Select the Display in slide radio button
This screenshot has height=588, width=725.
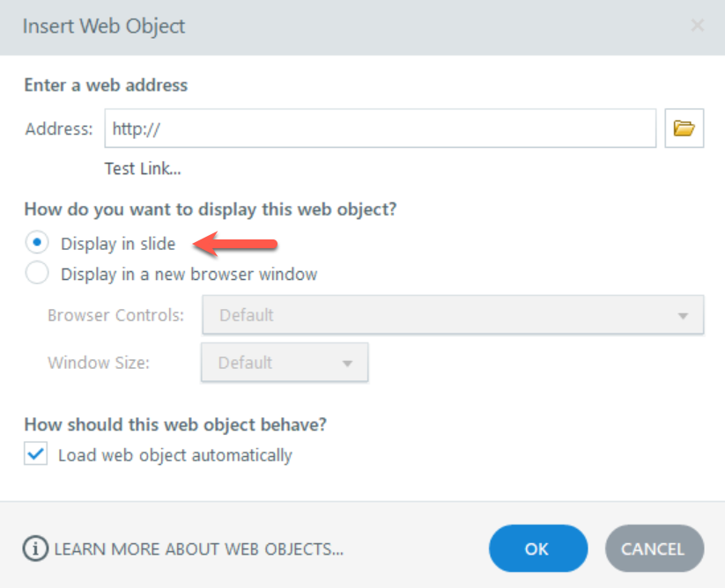click(37, 243)
